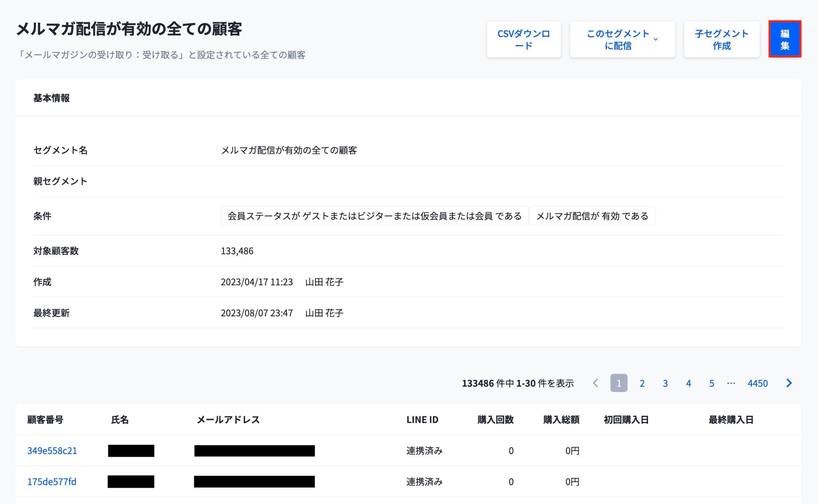This screenshot has height=504, width=818.
Task: Click the 基本情報 section header
Action: click(x=52, y=98)
